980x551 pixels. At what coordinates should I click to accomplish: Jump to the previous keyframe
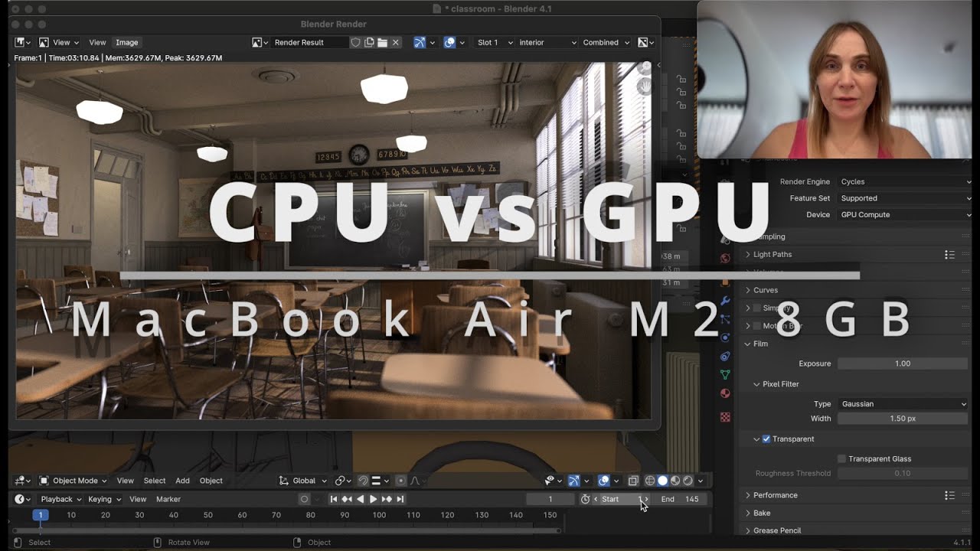point(347,499)
